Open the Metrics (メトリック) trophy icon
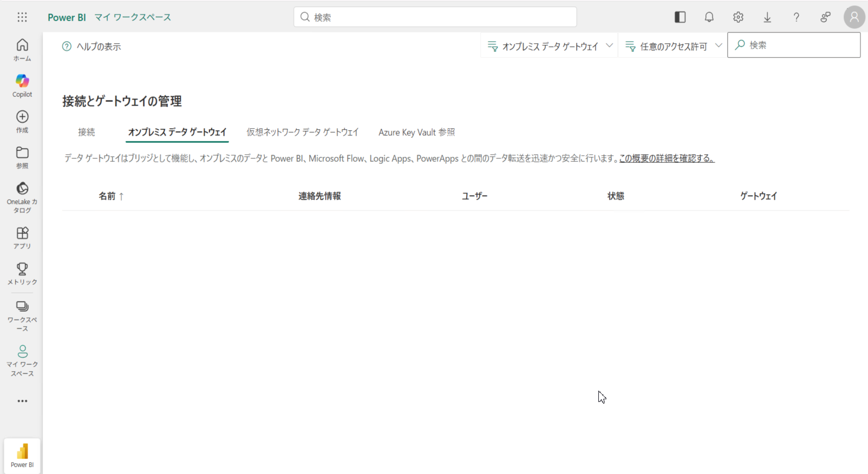The height and width of the screenshot is (474, 868). (22, 273)
